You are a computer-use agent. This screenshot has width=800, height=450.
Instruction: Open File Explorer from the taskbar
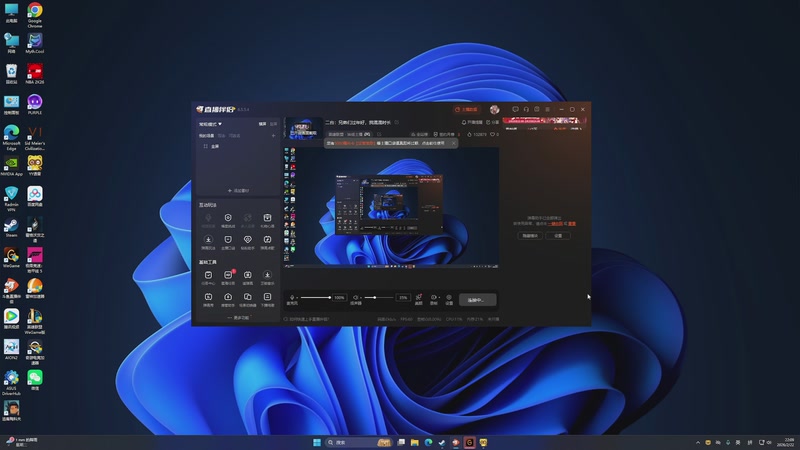tap(414, 442)
